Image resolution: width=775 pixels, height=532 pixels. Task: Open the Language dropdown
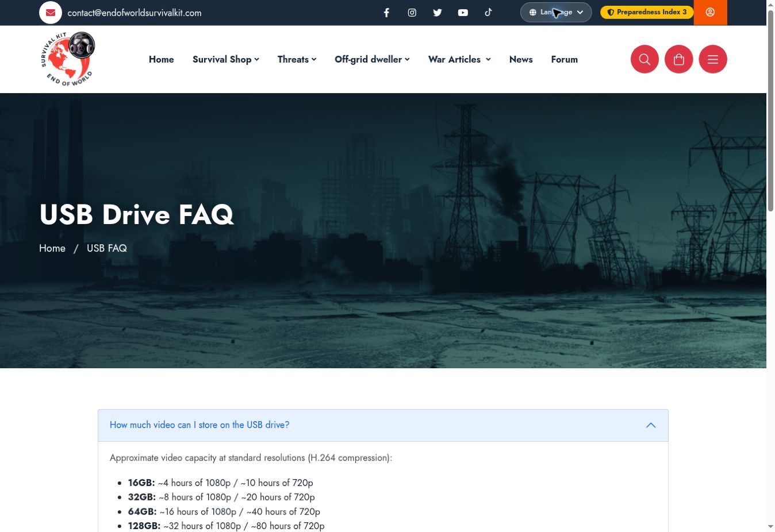[556, 12]
